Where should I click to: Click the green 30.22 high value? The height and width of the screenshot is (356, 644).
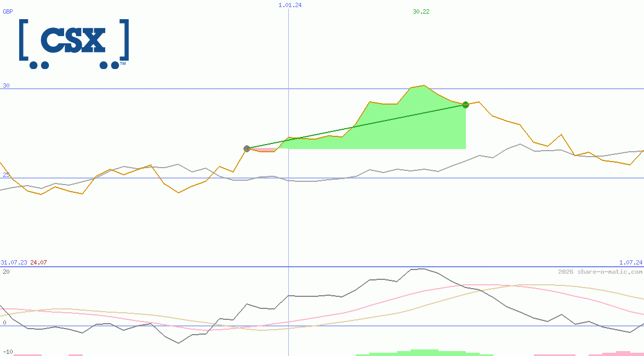click(421, 12)
